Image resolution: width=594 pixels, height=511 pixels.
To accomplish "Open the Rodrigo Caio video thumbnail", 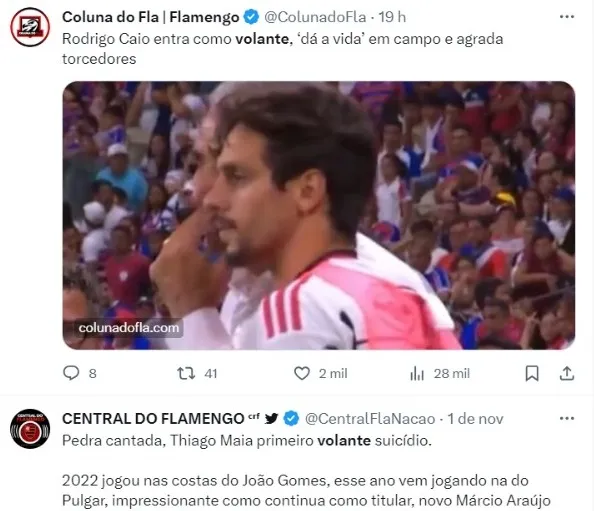I will click(x=319, y=215).
